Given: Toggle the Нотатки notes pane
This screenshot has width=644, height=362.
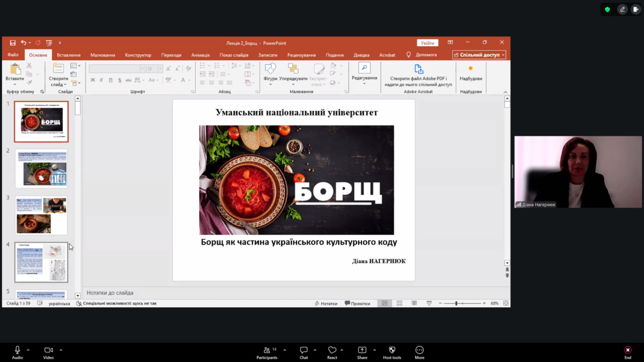Looking at the screenshot, I should (x=326, y=304).
